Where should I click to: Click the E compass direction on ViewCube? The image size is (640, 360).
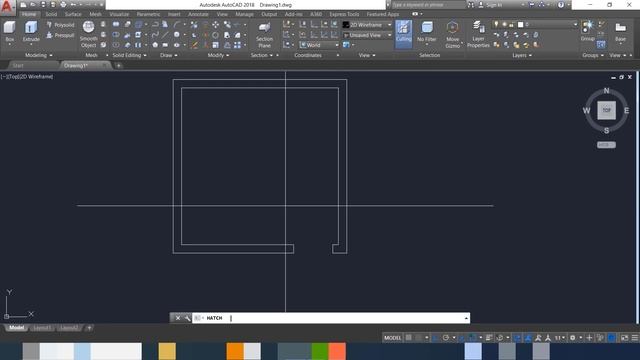coord(627,110)
